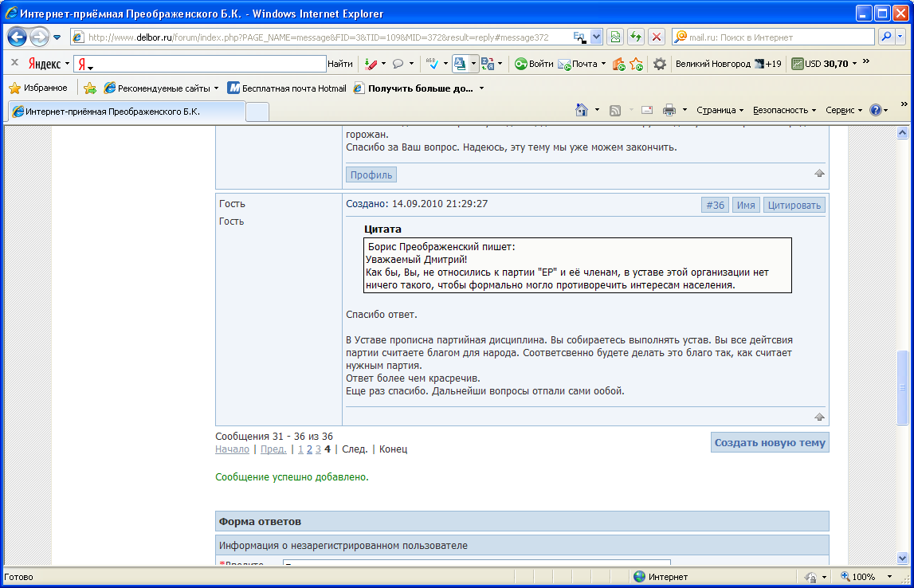Image resolution: width=914 pixels, height=588 pixels.
Task: Click the word translation icon
Action: tap(488, 64)
